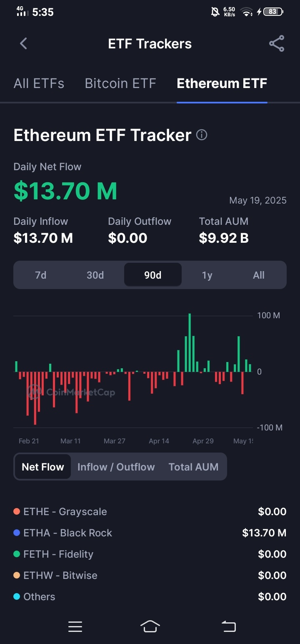Tap the muted notification bell icon
The image size is (300, 644).
[215, 12]
